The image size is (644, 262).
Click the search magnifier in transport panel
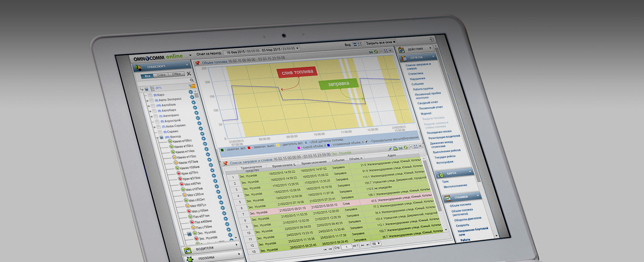[x=192, y=80]
